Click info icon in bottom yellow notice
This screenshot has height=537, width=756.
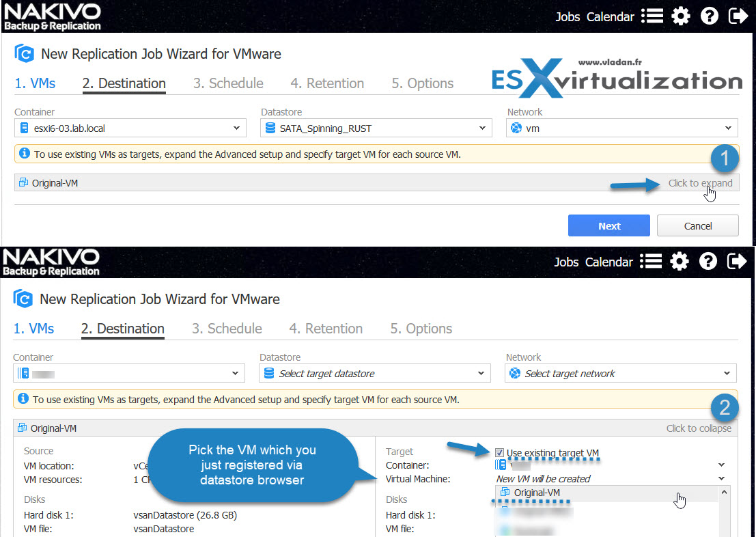point(23,398)
